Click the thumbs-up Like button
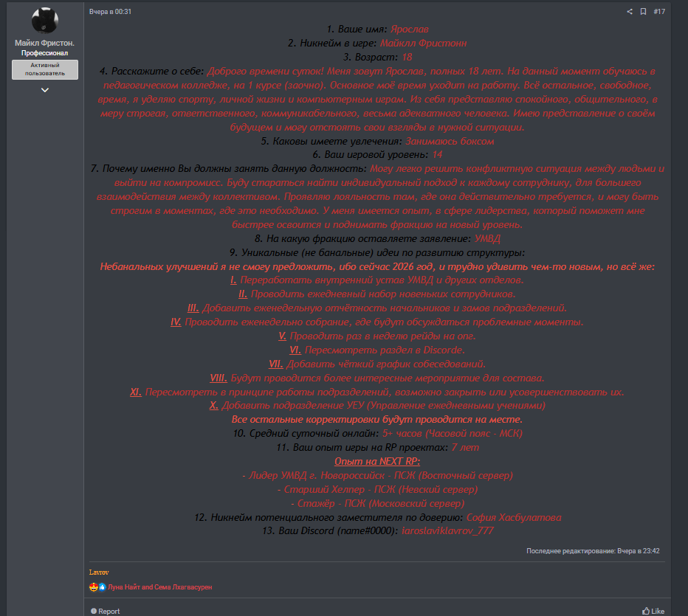The height and width of the screenshot is (616, 688). [653, 611]
